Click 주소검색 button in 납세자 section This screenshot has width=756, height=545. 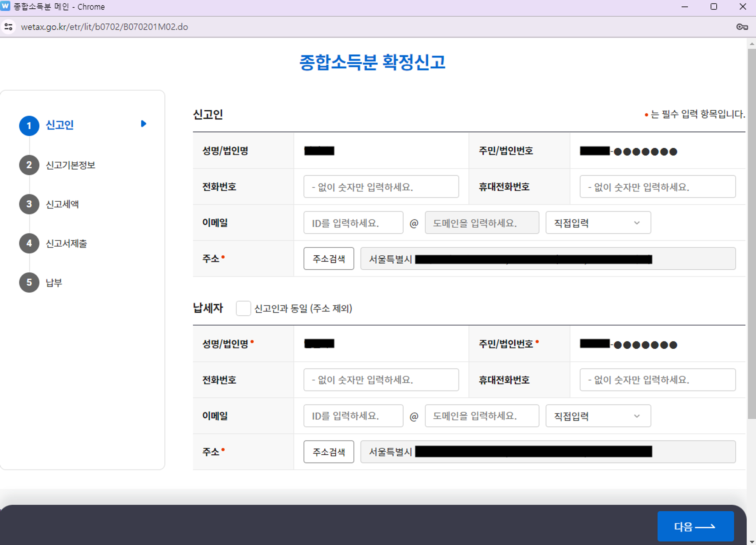(328, 452)
